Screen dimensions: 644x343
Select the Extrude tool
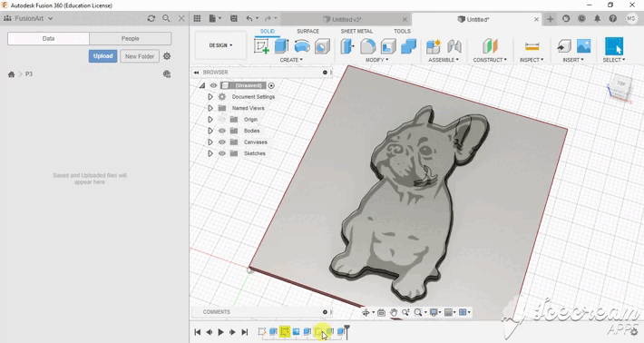(x=281, y=46)
